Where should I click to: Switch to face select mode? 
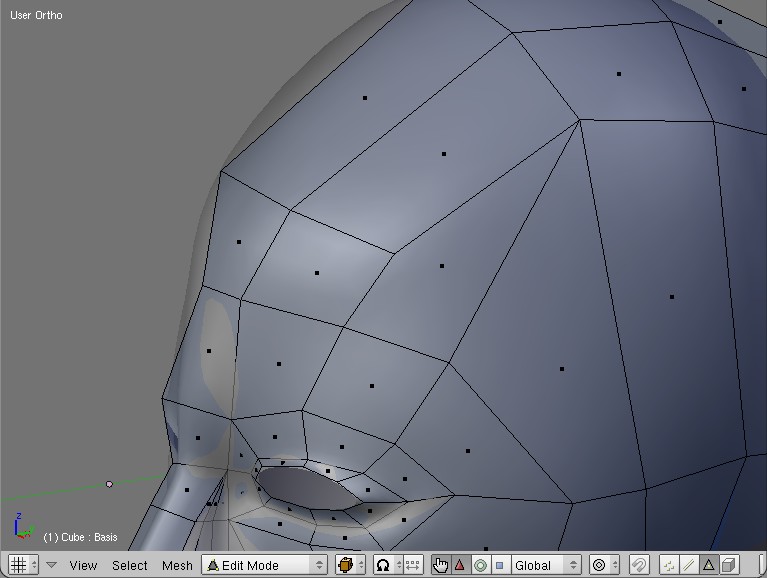[x=708, y=565]
